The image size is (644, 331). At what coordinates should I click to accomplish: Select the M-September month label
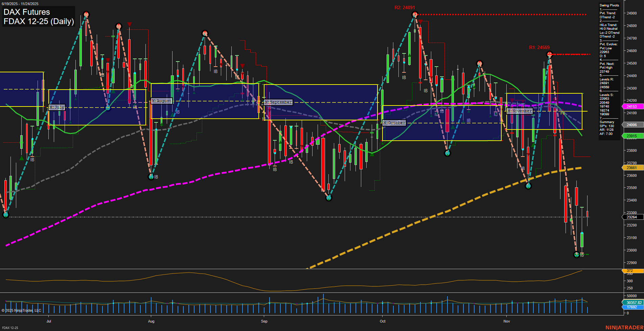tap(278, 101)
